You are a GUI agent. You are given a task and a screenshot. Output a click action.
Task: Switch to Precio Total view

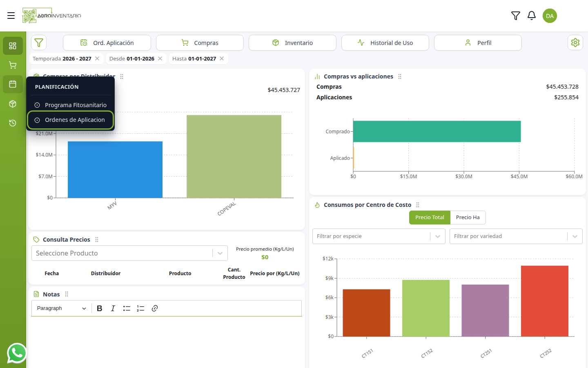click(430, 218)
